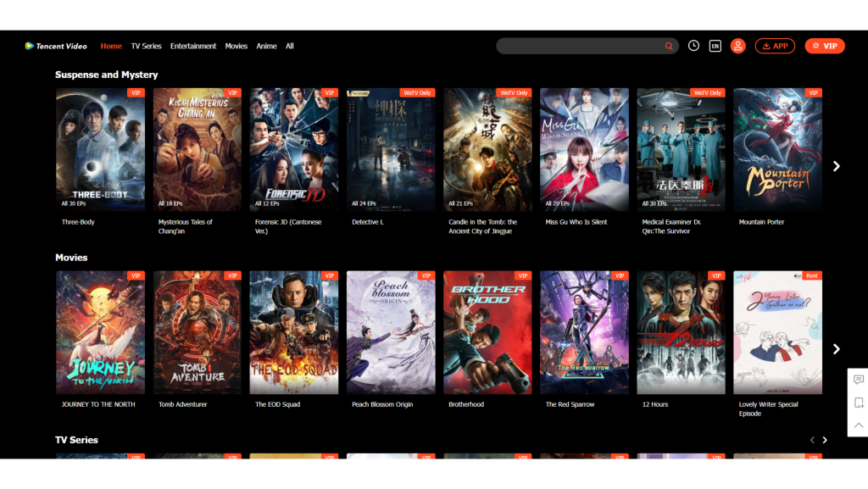The height and width of the screenshot is (489, 868).
Task: Open the EN language selector
Action: pos(715,46)
